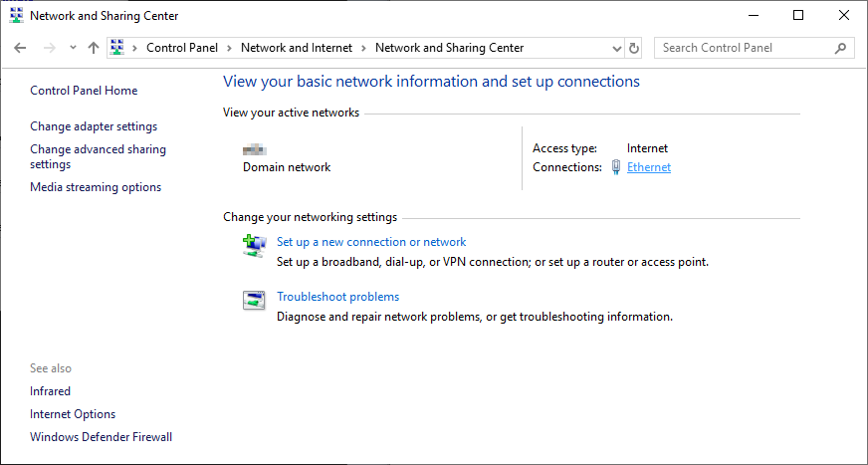Expand chevron before Control Panel breadcrumb

point(134,48)
